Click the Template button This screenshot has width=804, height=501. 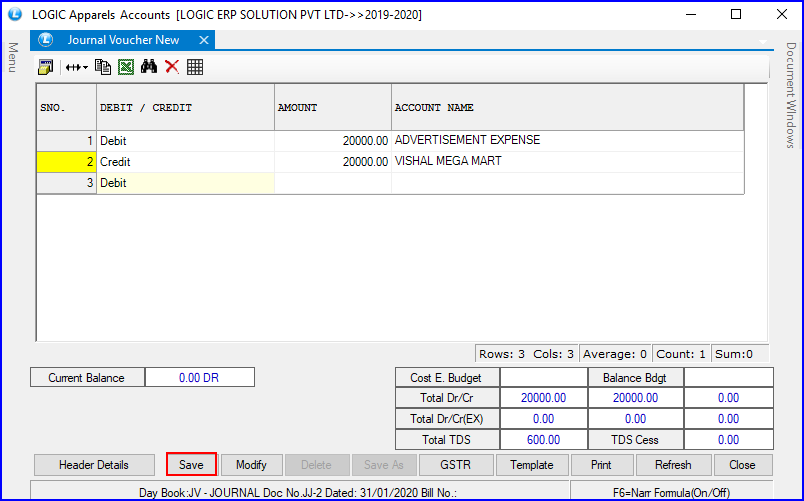(532, 465)
